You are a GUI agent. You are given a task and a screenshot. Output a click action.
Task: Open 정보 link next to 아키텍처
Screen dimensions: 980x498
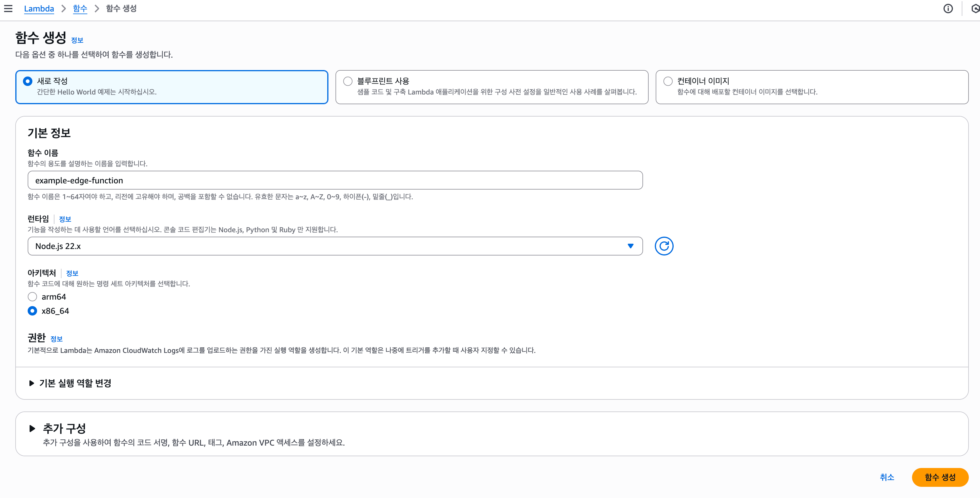click(72, 273)
